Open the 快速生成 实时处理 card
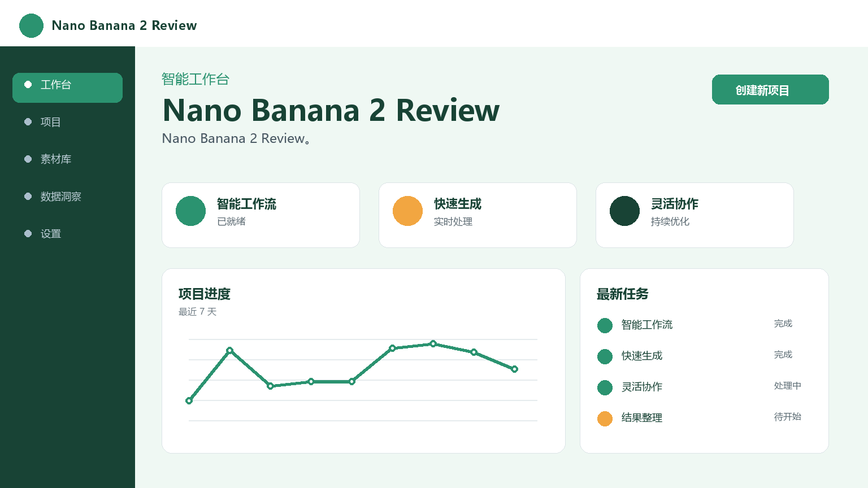 (x=478, y=215)
